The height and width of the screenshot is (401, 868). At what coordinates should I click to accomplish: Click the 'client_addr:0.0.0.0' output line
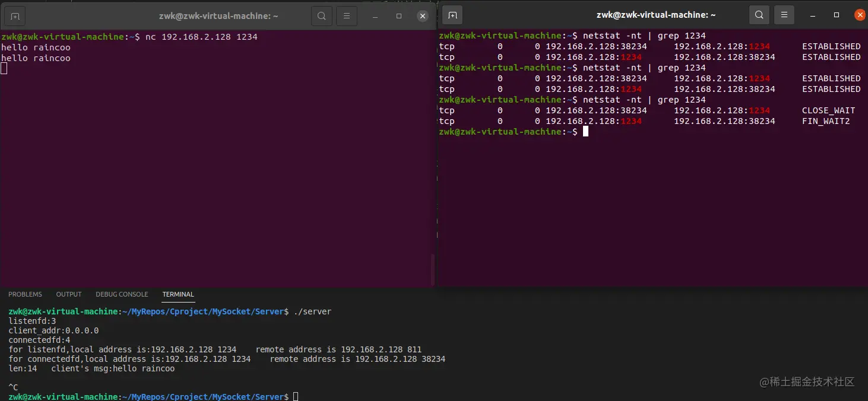point(53,330)
